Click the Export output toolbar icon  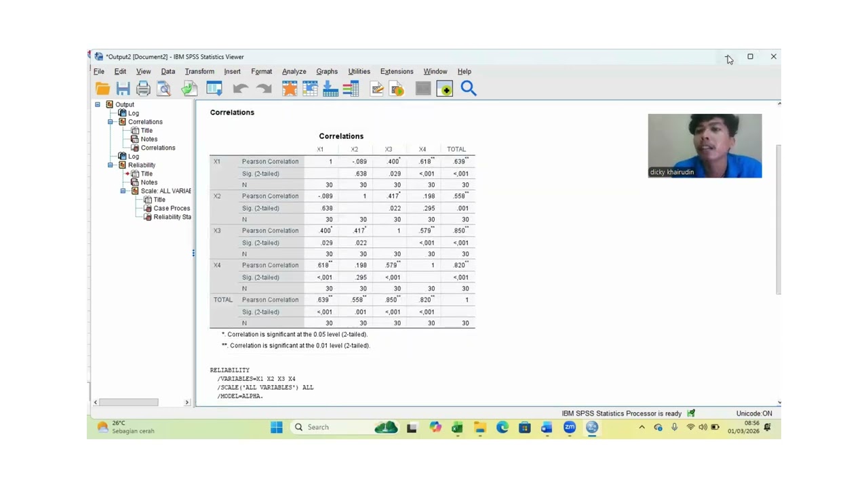click(x=189, y=88)
